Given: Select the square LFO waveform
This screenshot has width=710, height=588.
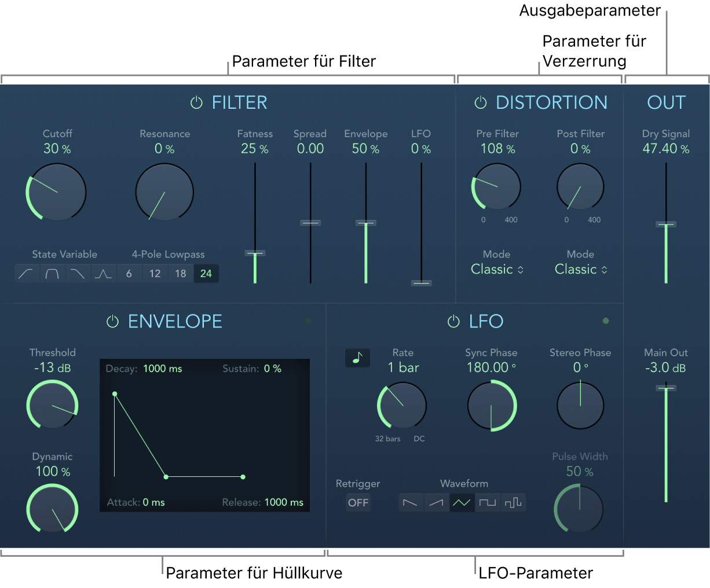Looking at the screenshot, I should pyautogui.click(x=488, y=503).
